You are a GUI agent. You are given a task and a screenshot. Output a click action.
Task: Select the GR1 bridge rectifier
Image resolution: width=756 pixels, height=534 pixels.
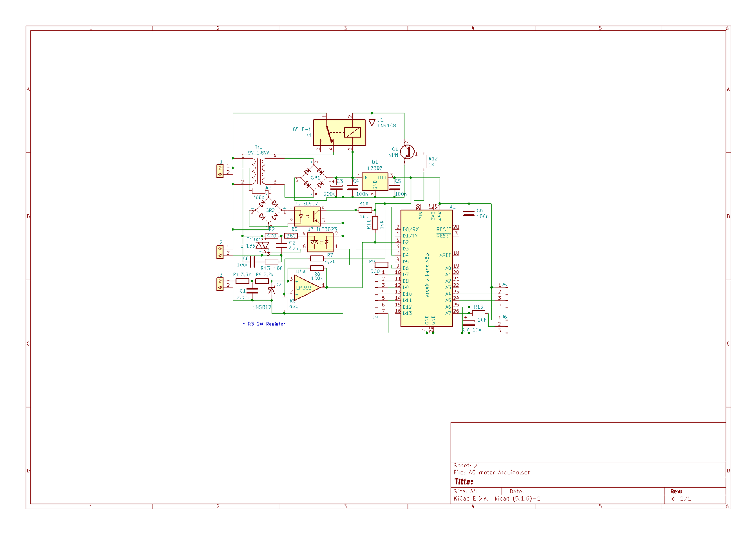coord(313,178)
